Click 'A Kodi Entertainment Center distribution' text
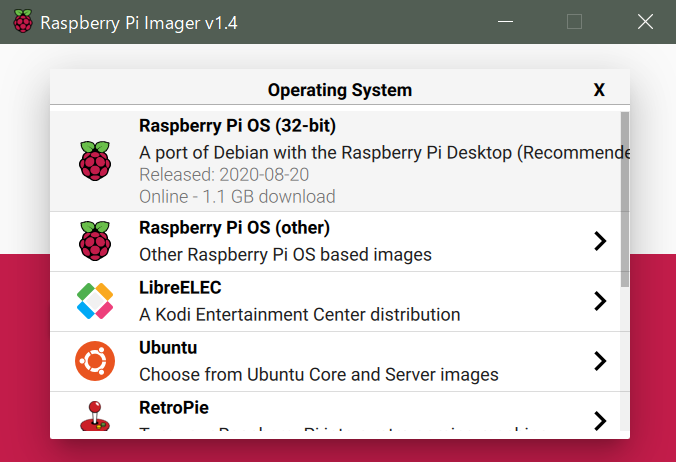 tap(300, 315)
